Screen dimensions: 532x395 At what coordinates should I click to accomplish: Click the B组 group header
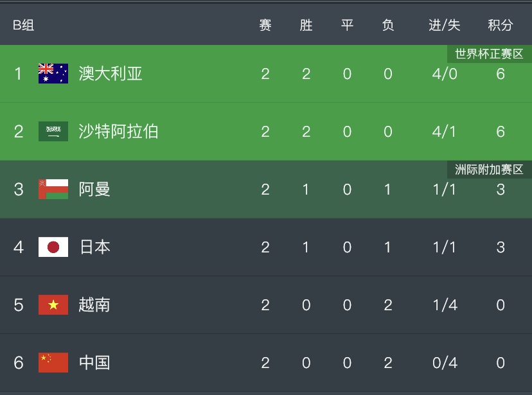tap(24, 25)
